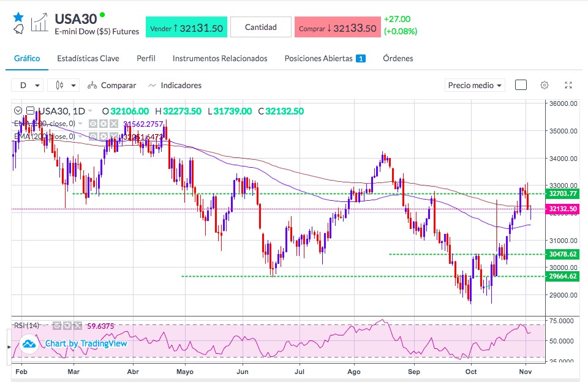Switch to the Gráfico tab
Image resolution: width=588 pixels, height=382 pixels.
27,59
